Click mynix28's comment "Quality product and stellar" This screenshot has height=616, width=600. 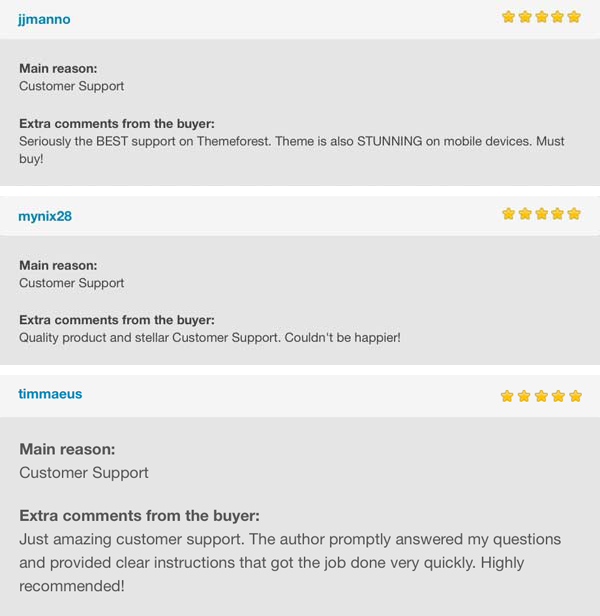(x=210, y=338)
